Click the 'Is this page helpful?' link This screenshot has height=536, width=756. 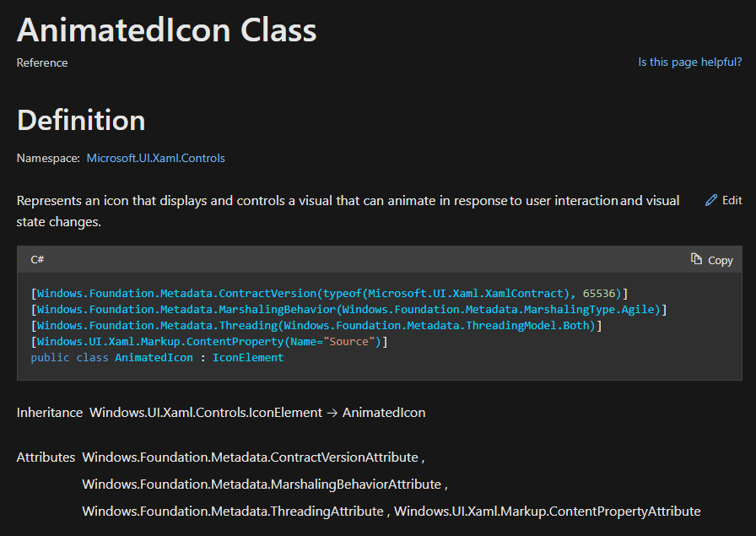(689, 62)
